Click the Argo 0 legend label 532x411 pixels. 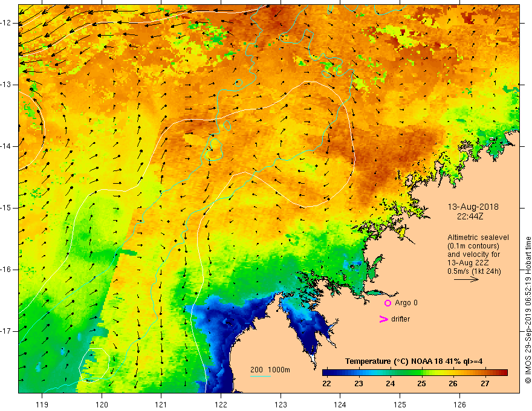click(406, 303)
